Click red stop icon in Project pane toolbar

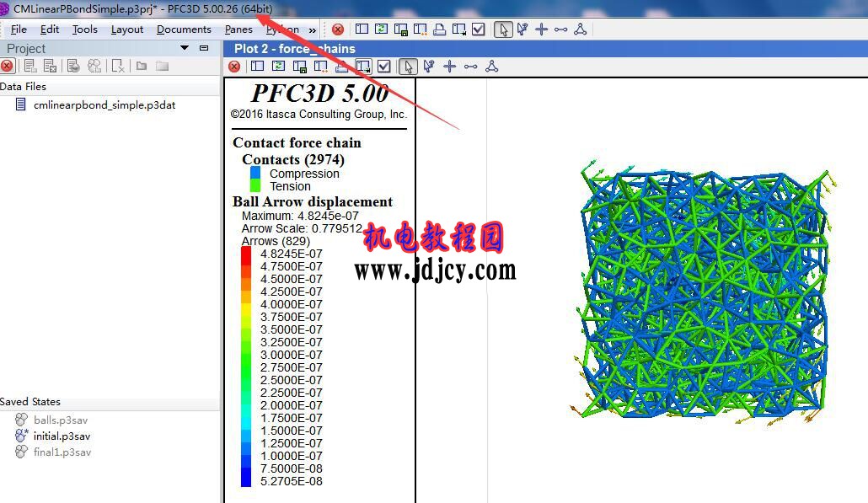point(7,67)
